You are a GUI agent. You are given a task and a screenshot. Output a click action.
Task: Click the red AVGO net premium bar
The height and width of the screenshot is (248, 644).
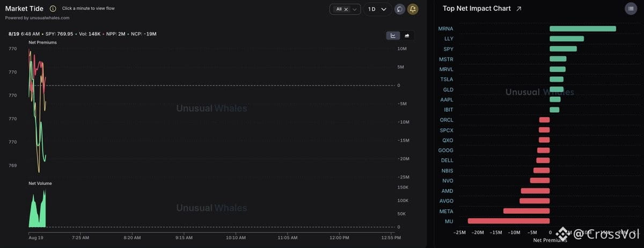coord(535,201)
